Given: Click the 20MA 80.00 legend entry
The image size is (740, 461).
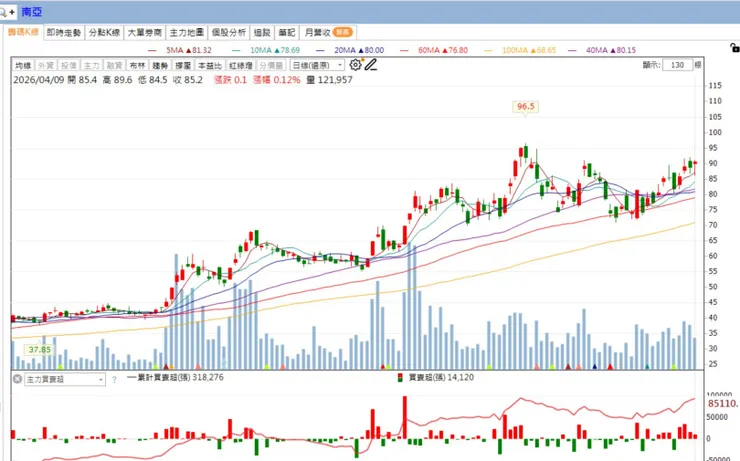Looking at the screenshot, I should tap(350, 50).
